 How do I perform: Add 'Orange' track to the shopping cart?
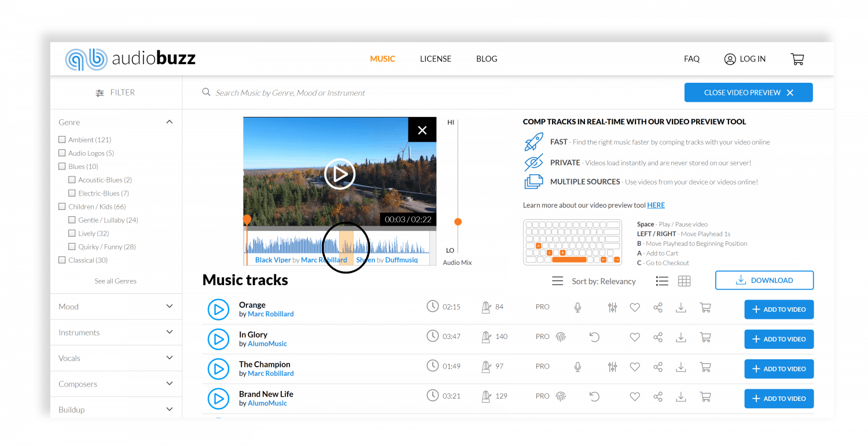(705, 307)
